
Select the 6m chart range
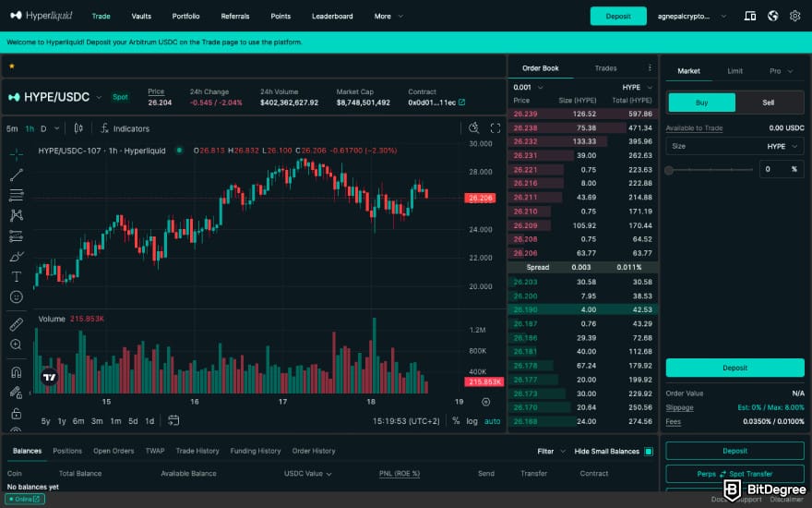point(78,421)
